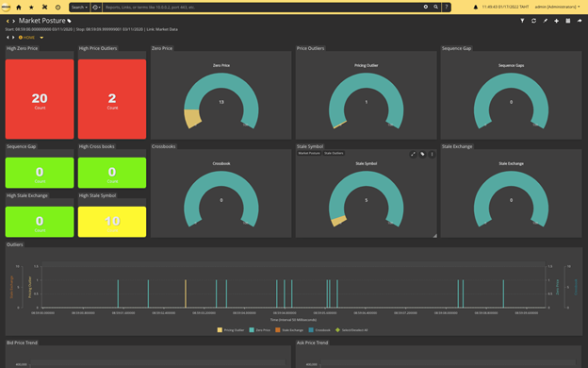The height and width of the screenshot is (368, 588).
Task: Click the Zero Price gauge yellow segment
Action: coord(192,118)
